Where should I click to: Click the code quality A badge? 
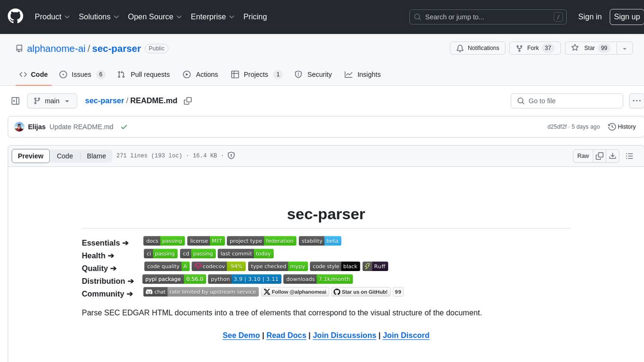[x=167, y=266]
